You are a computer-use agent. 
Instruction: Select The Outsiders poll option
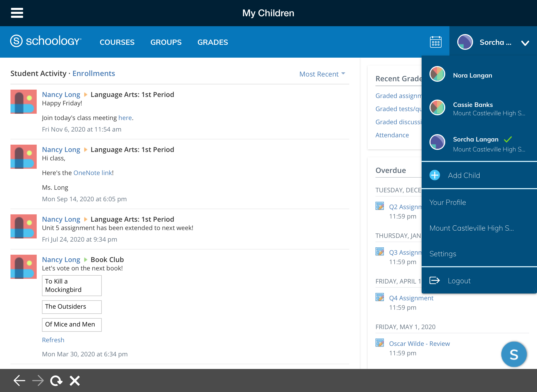point(72,307)
